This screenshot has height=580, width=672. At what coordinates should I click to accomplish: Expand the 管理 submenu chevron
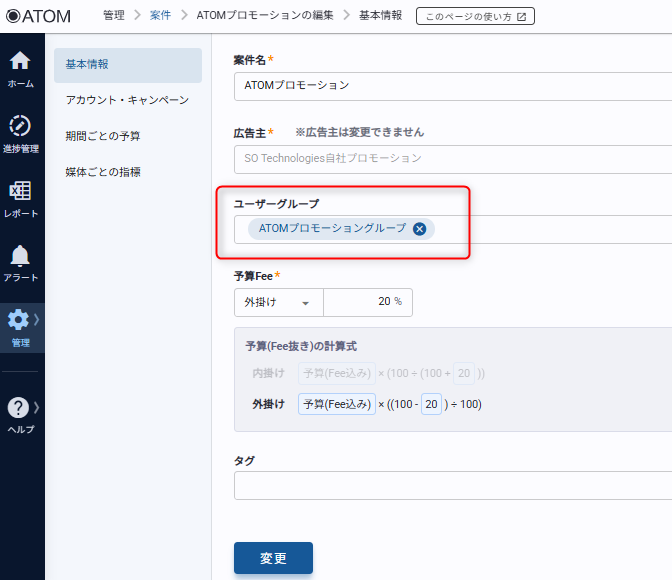37,320
